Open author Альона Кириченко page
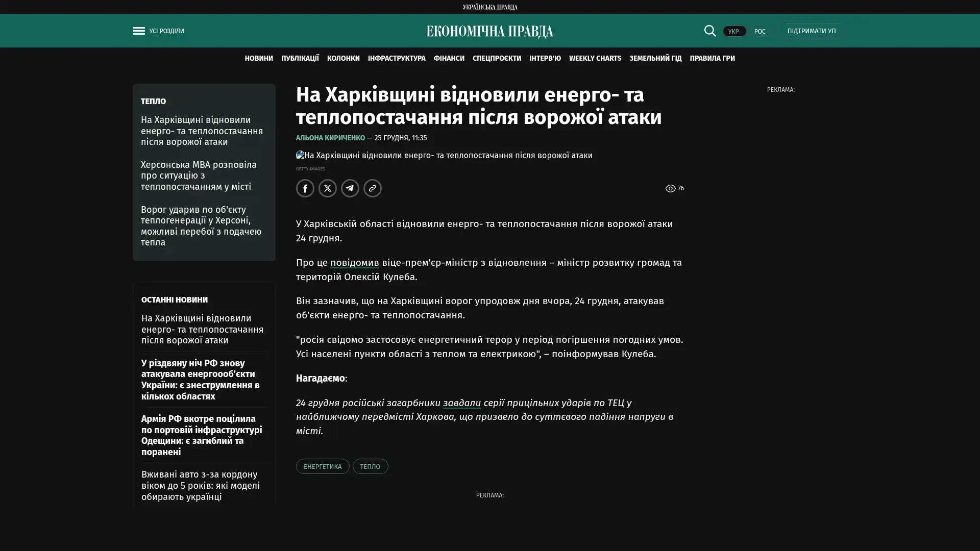 [x=330, y=138]
